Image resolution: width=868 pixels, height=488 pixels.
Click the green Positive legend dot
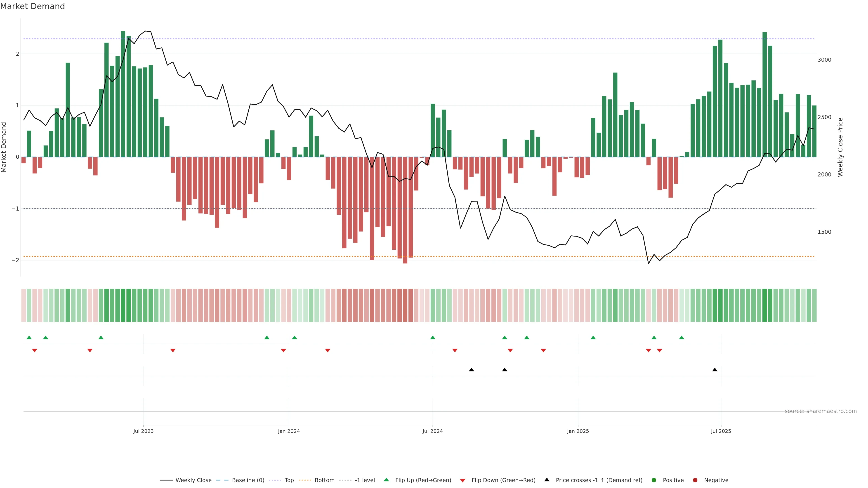(654, 480)
